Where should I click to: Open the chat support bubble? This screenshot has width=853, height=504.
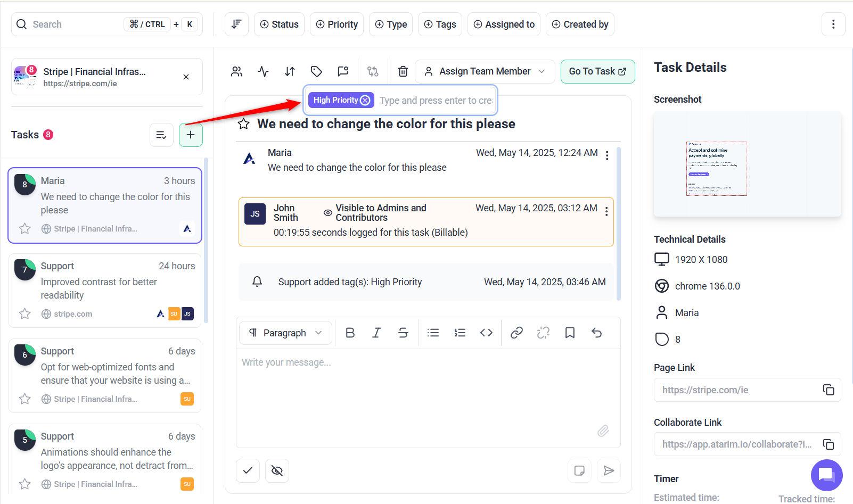pyautogui.click(x=826, y=475)
